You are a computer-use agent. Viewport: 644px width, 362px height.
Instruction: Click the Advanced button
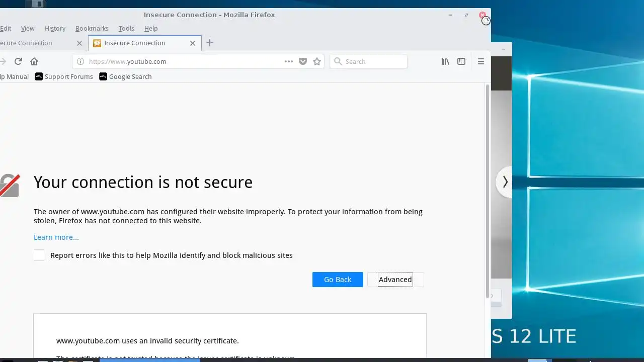[x=395, y=280]
